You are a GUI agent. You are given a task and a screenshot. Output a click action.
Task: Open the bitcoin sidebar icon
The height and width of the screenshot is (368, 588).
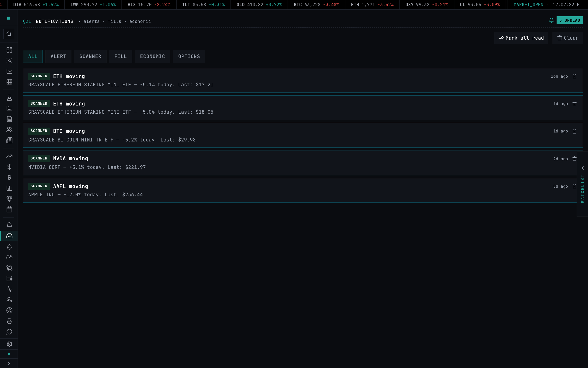click(x=9, y=177)
